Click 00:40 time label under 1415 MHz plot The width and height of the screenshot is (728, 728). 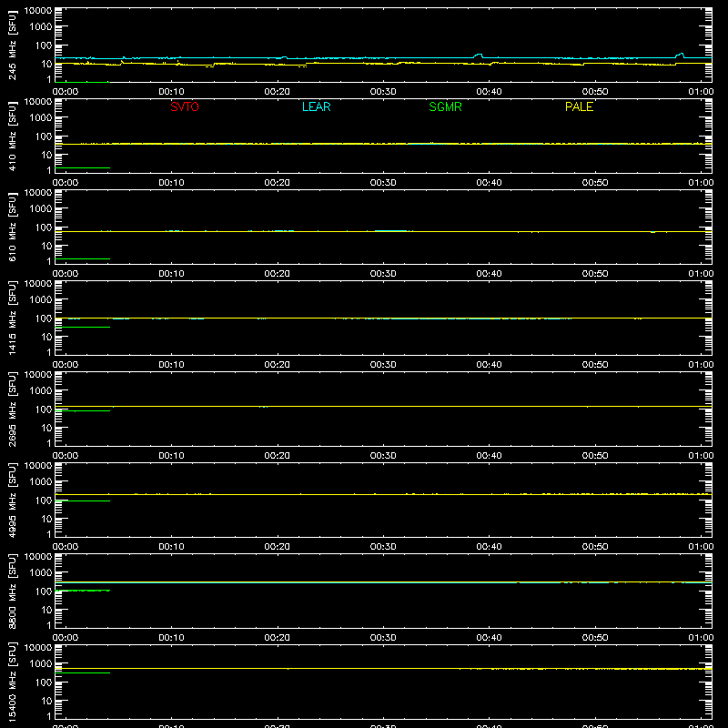click(x=489, y=365)
